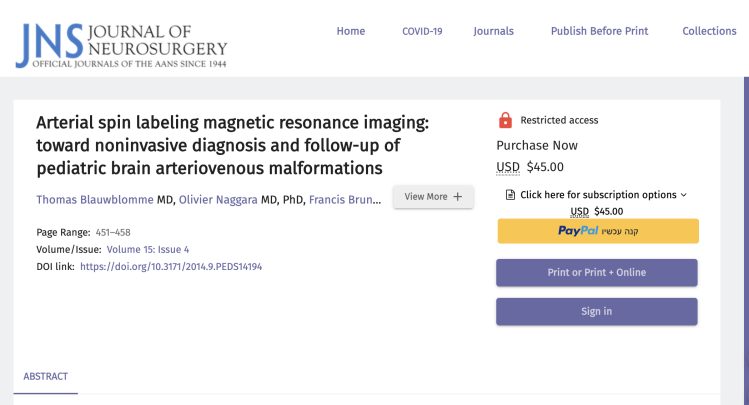Pay with the yellow PayPal button

click(x=597, y=231)
